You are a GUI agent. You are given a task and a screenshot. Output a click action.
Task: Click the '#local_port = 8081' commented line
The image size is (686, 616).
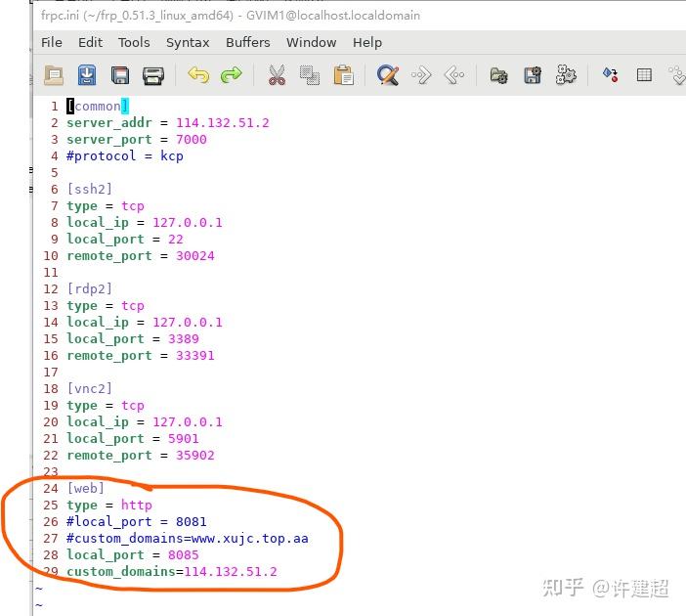137,522
